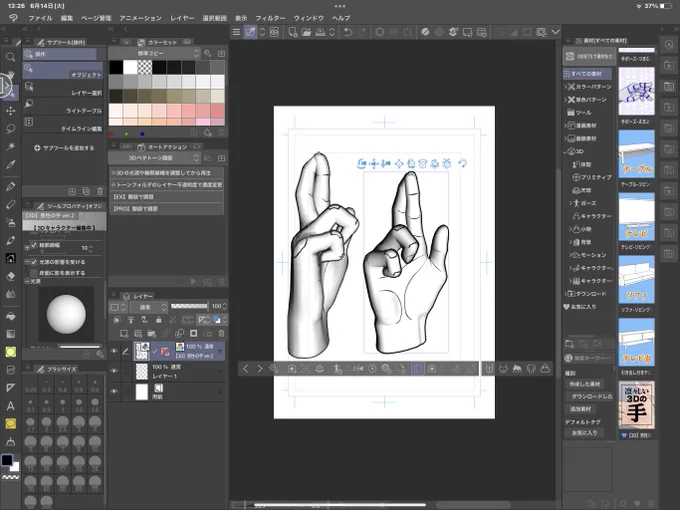Click next 3D object arrow on launcher

pos(259,369)
